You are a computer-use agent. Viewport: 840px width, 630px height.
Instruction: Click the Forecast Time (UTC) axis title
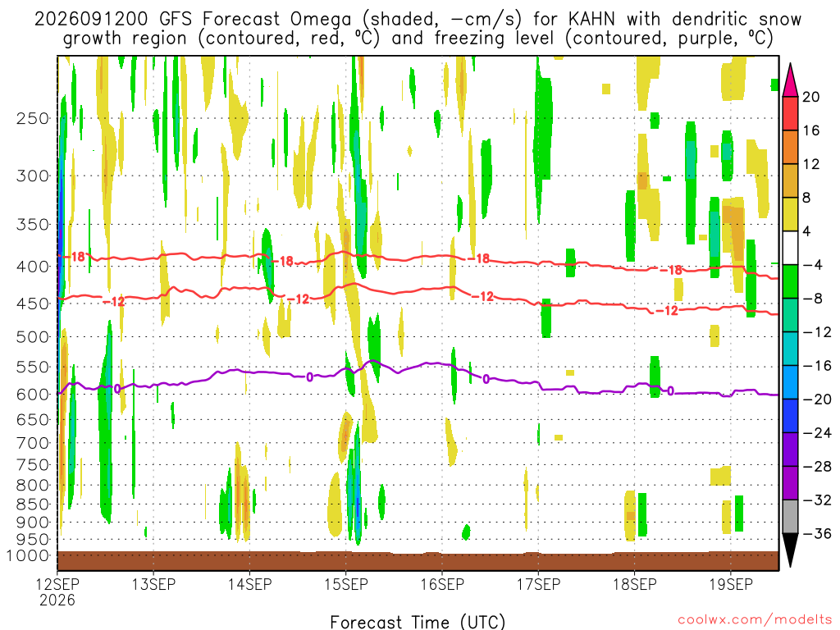pyautogui.click(x=418, y=622)
